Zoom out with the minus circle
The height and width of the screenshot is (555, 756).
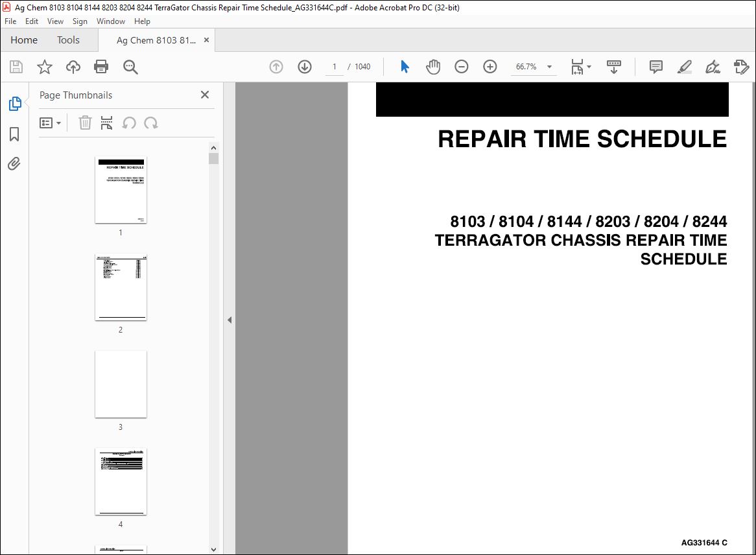pyautogui.click(x=462, y=67)
